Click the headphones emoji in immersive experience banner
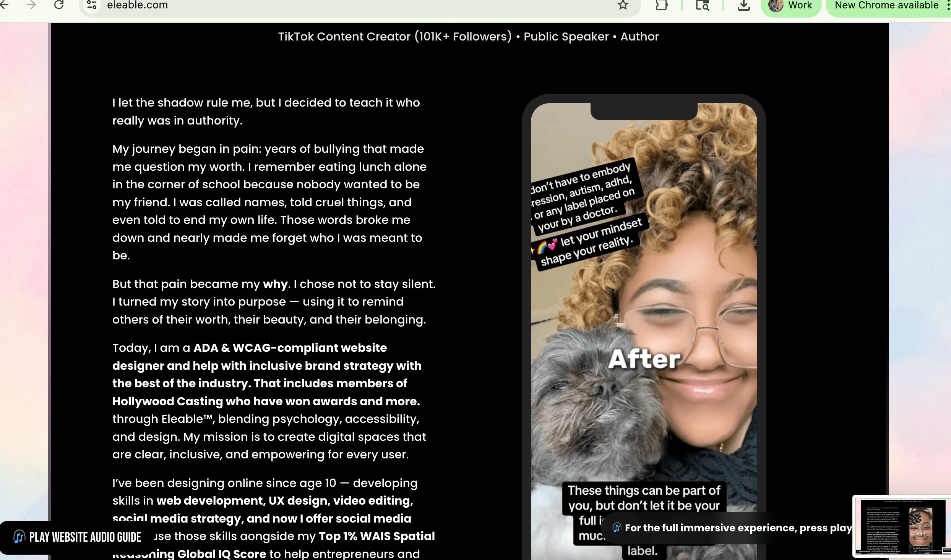The height and width of the screenshot is (560, 951). pyautogui.click(x=617, y=528)
